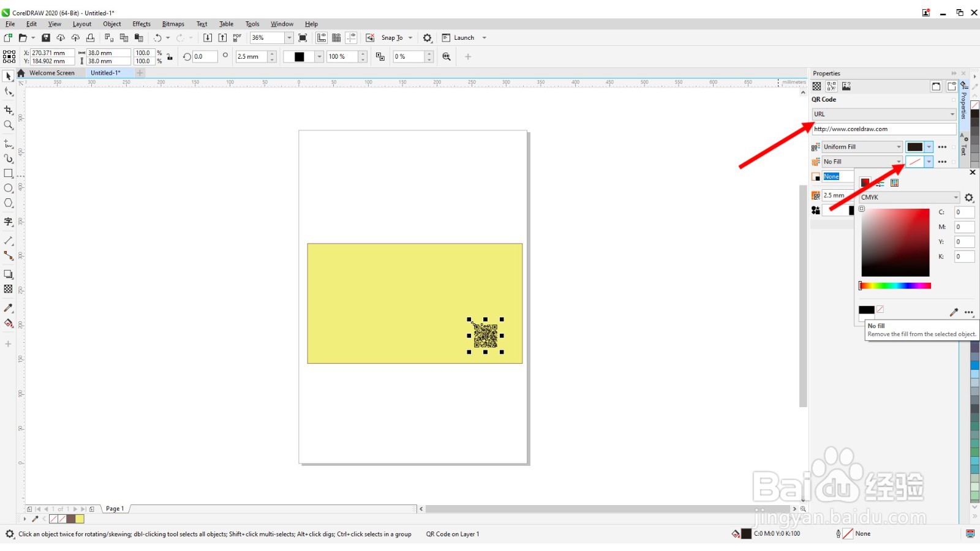Screen dimensions: 980x551
Task: Open color picker gear options beside CMYK
Action: pos(969,198)
